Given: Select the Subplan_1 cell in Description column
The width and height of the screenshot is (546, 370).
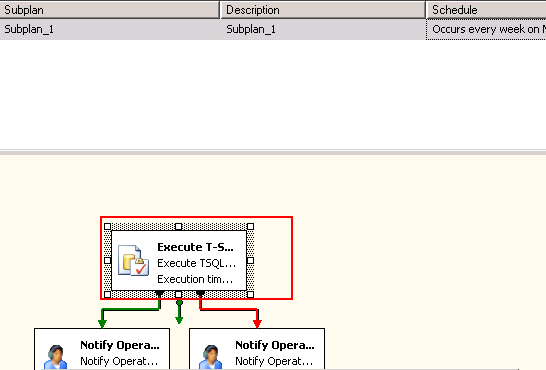Looking at the screenshot, I should click(x=323, y=29).
